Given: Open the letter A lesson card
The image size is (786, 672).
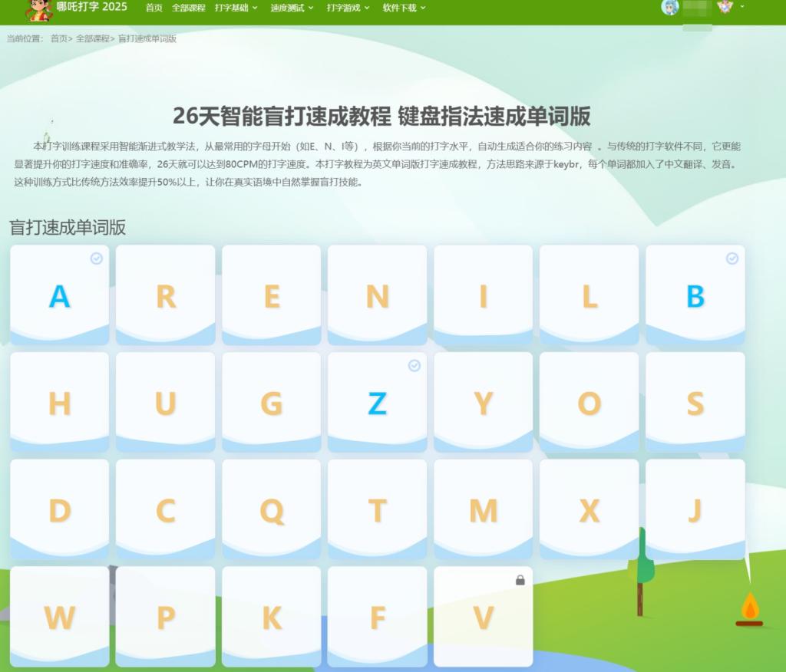Looking at the screenshot, I should click(59, 295).
